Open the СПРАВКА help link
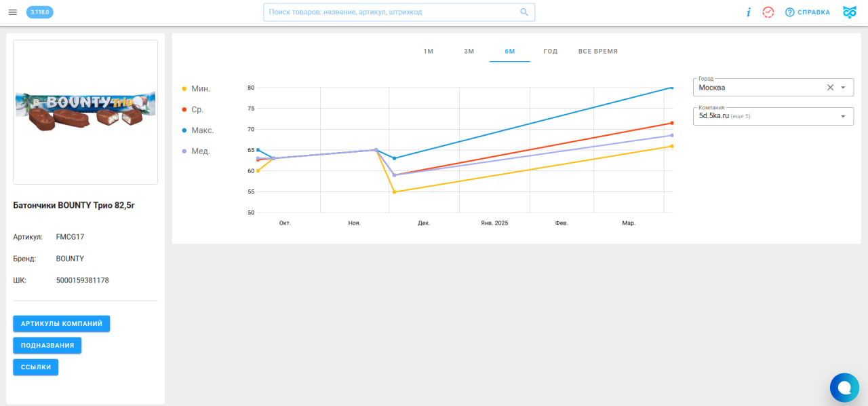The height and width of the screenshot is (406, 868). pos(808,12)
